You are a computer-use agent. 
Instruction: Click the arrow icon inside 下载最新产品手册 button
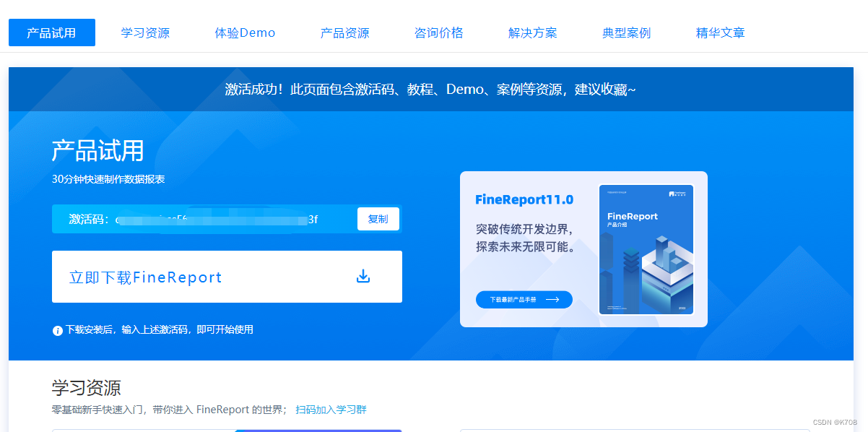pos(553,299)
